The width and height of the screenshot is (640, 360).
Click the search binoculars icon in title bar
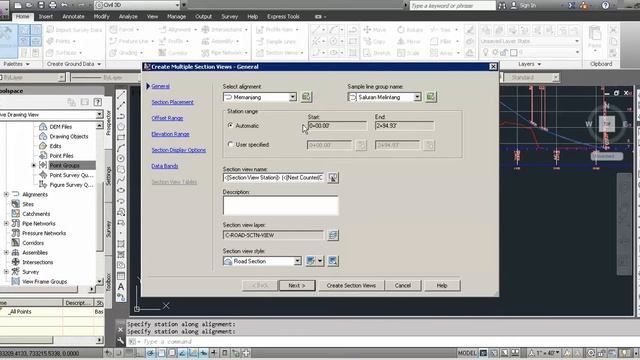point(502,5)
